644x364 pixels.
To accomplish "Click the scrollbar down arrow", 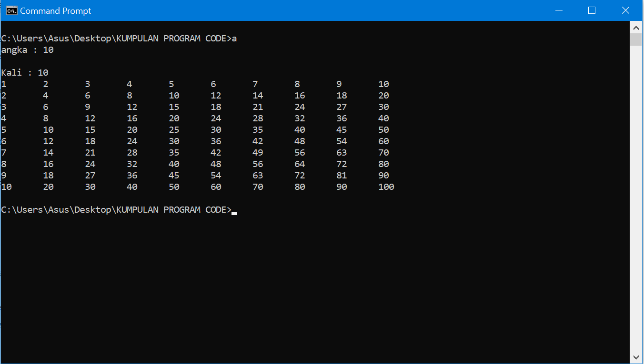I will [x=636, y=357].
